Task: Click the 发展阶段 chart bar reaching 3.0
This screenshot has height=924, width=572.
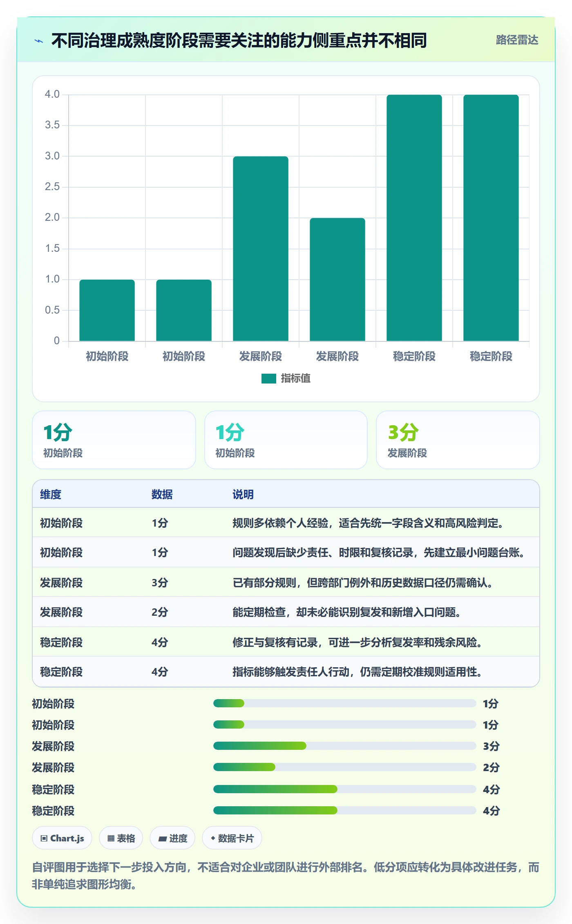Action: click(261, 249)
